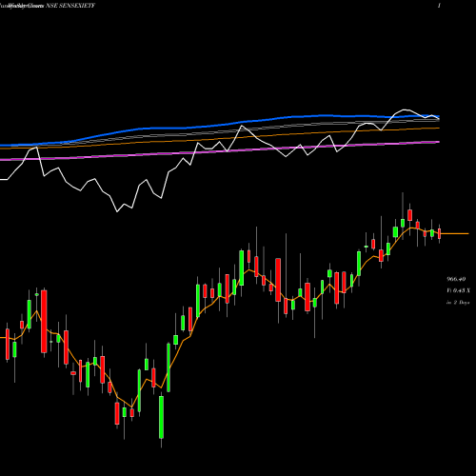Click the thick blue moving average line
Image resolution: width=476 pixels, height=476 pixels.
click(220, 125)
